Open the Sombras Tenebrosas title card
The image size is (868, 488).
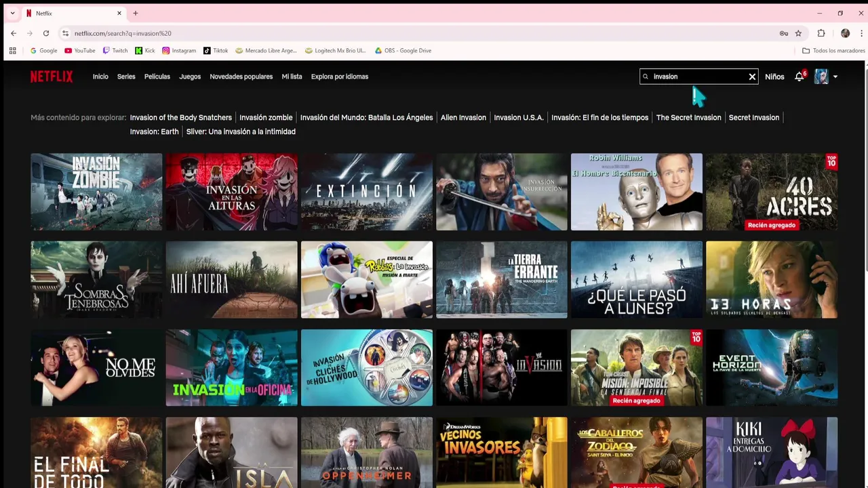tap(96, 280)
